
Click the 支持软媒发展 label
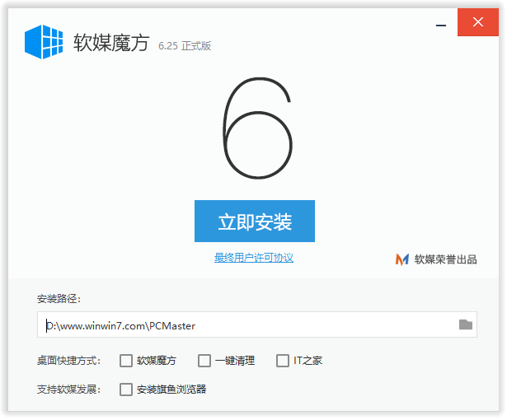(x=69, y=390)
